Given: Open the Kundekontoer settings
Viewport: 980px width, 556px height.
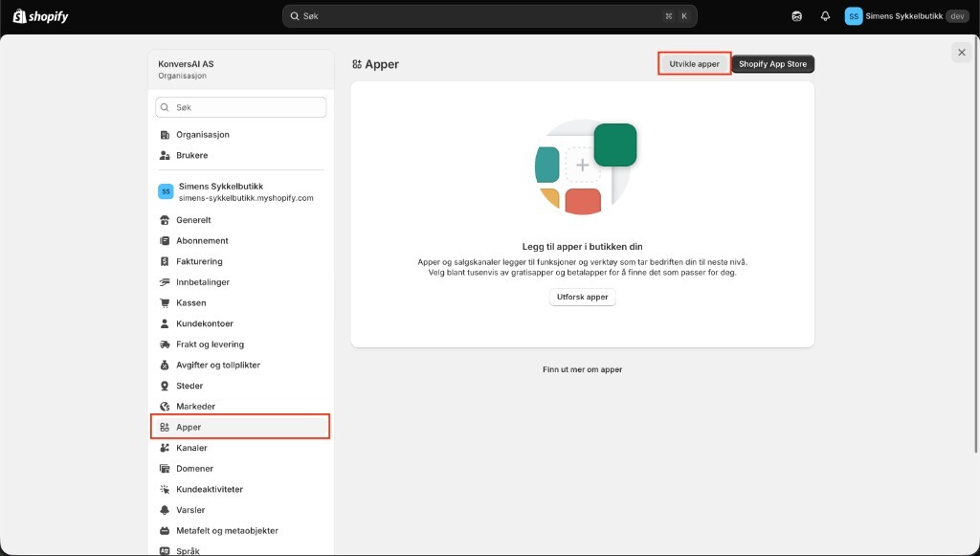Looking at the screenshot, I should coord(240,323).
